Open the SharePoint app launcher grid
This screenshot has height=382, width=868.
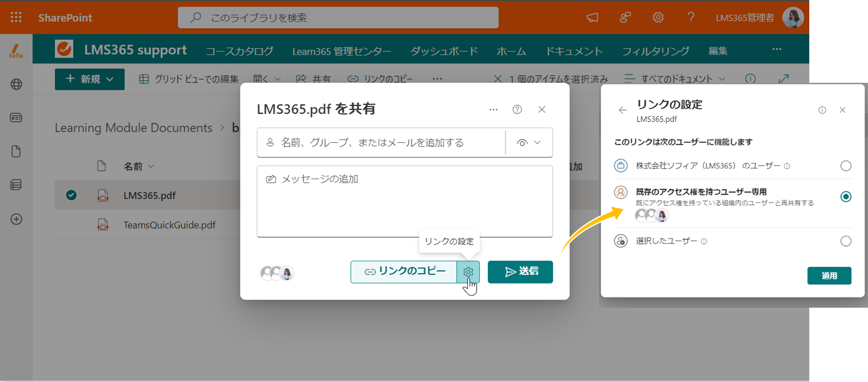tap(16, 17)
